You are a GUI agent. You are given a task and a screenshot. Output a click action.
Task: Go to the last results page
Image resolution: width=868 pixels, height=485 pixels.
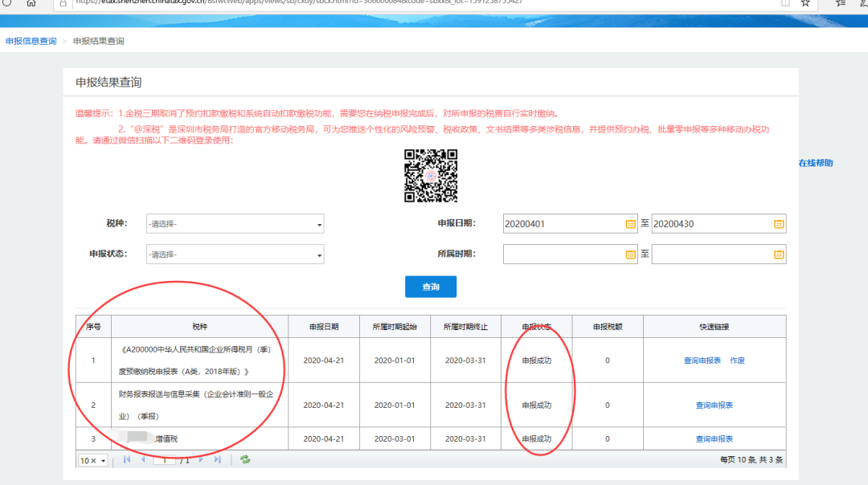[218, 459]
